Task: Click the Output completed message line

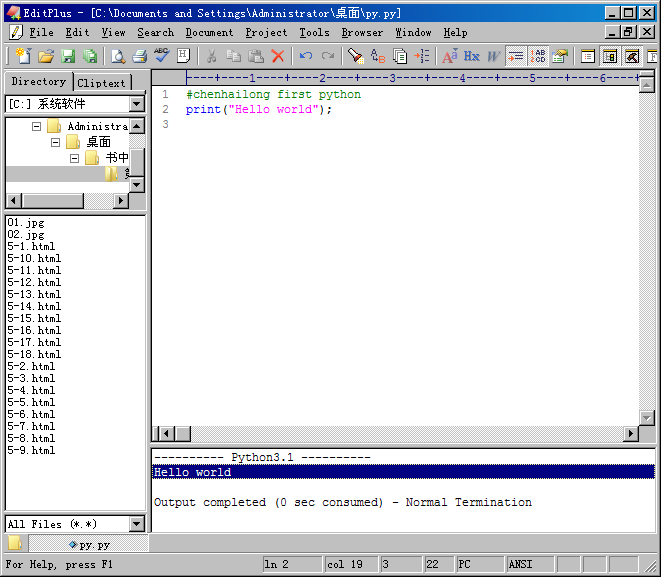Action: (x=342, y=502)
